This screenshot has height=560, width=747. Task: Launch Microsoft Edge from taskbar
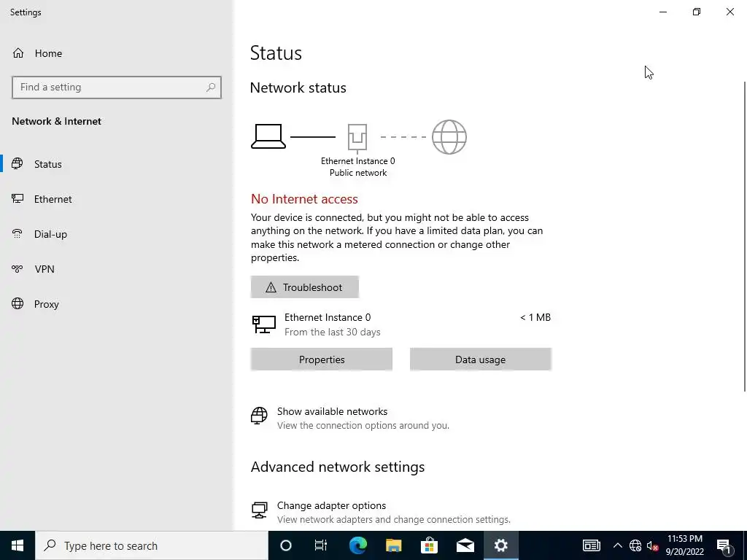[357, 545]
